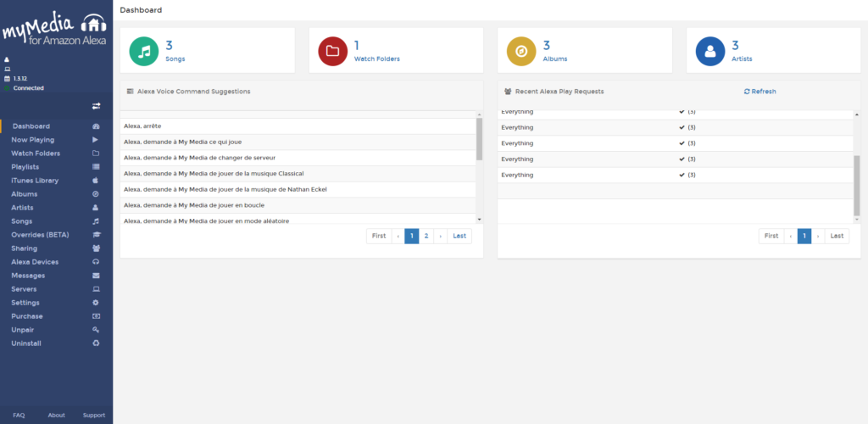Click the red Watch Folders folder icon
This screenshot has width=868, height=424.
pos(332,52)
